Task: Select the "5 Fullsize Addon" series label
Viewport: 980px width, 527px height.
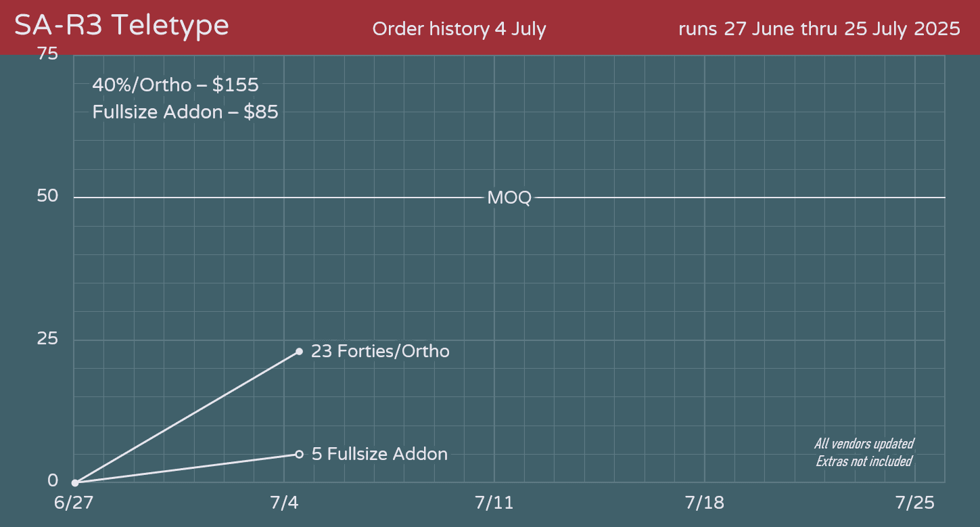Action: click(379, 454)
